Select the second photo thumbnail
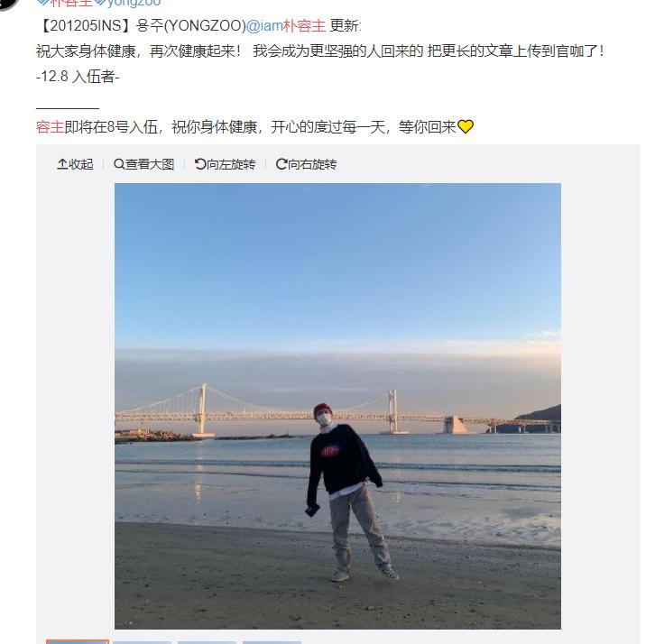 [x=142, y=642]
